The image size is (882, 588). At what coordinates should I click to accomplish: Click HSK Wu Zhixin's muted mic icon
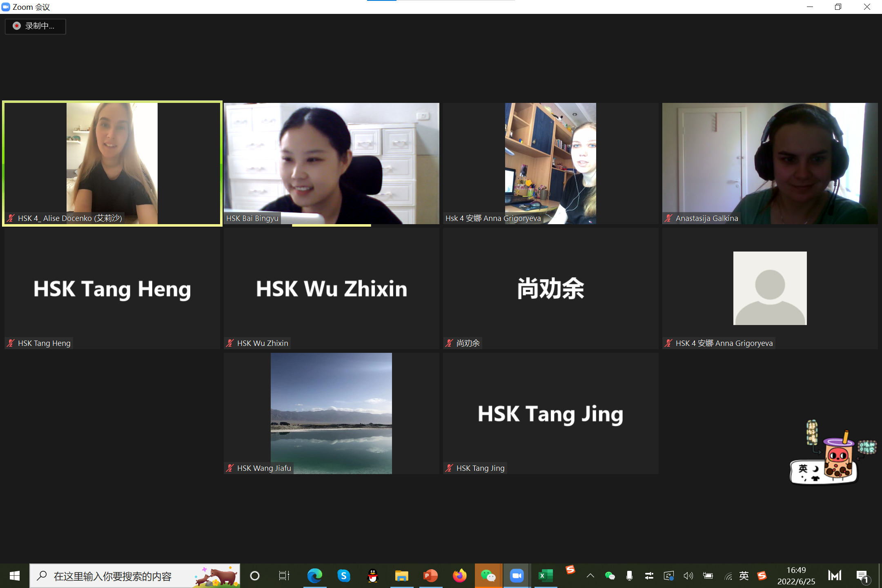230,343
